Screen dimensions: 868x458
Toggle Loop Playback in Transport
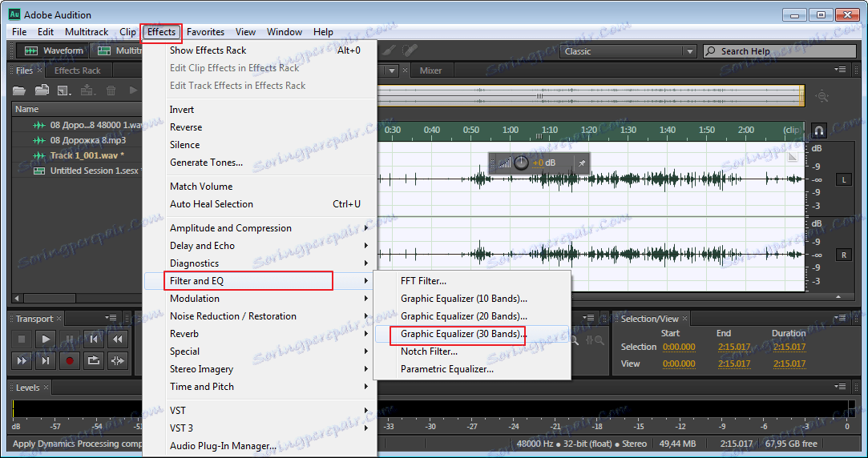[x=94, y=360]
